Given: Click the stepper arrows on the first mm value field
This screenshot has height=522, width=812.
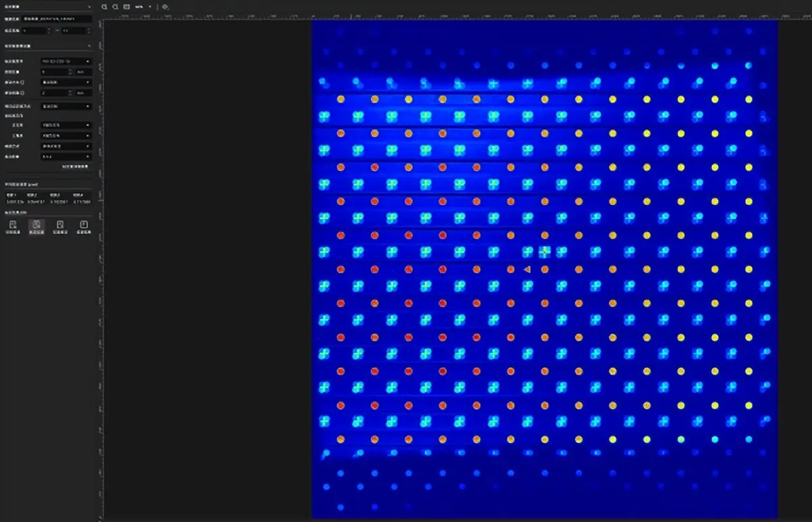Looking at the screenshot, I should click(x=71, y=72).
